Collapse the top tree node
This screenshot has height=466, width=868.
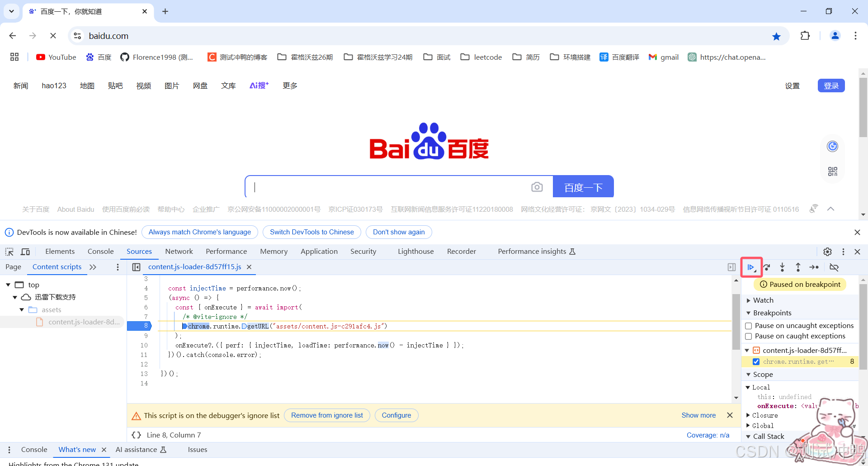pos(8,285)
